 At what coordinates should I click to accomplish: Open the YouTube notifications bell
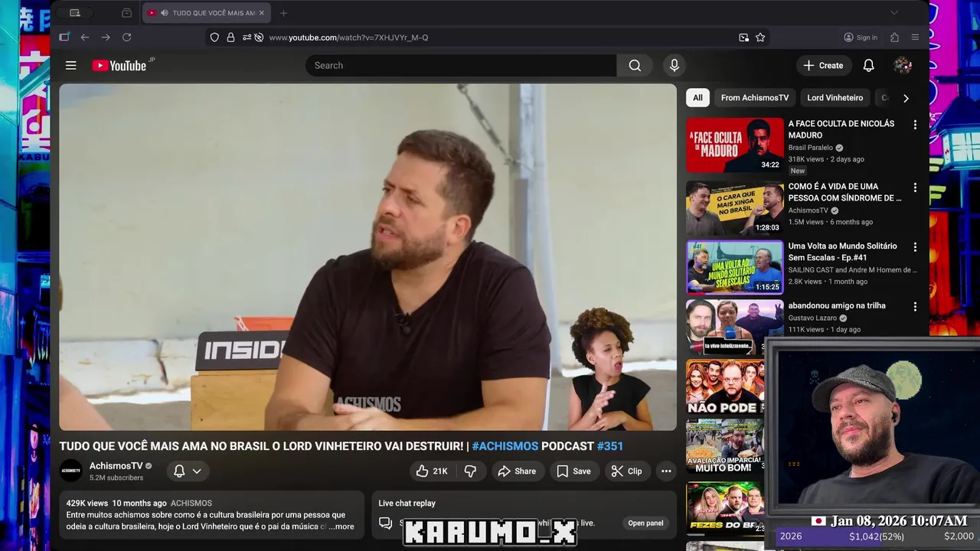[868, 66]
